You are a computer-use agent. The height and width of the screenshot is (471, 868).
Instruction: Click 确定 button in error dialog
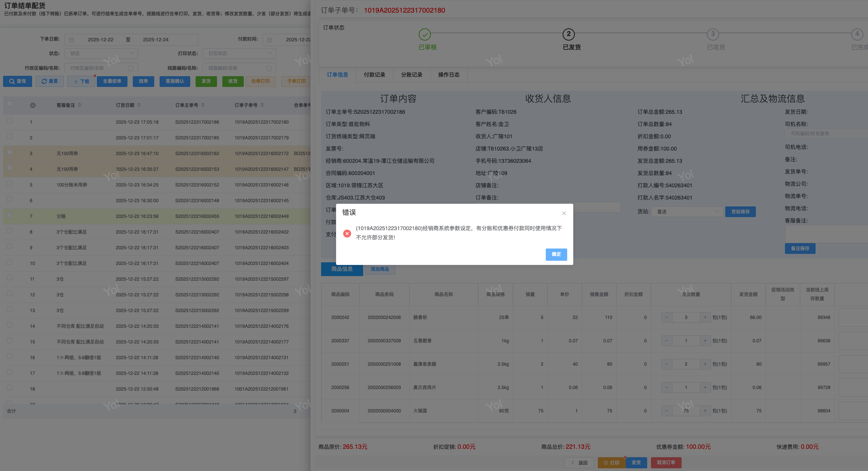tap(556, 254)
